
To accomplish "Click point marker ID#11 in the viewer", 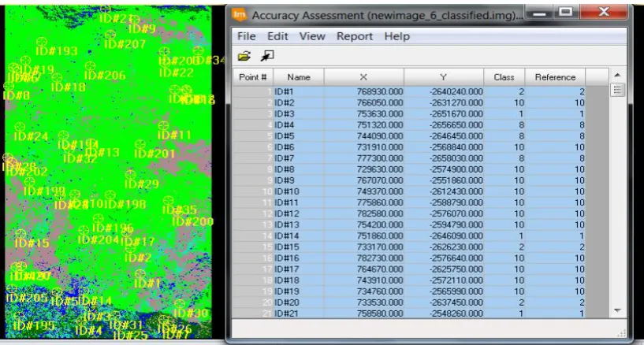I will tap(163, 125).
